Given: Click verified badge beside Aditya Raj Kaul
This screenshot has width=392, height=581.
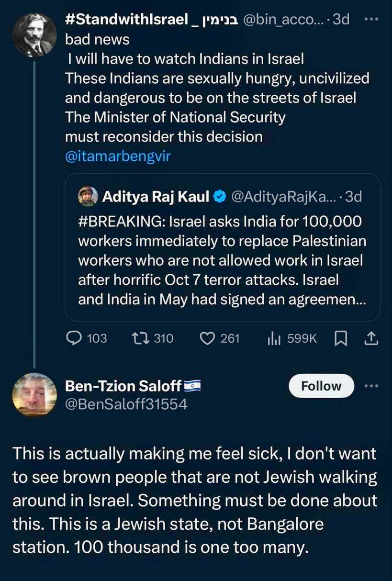Looking at the screenshot, I should pyautogui.click(x=220, y=196).
